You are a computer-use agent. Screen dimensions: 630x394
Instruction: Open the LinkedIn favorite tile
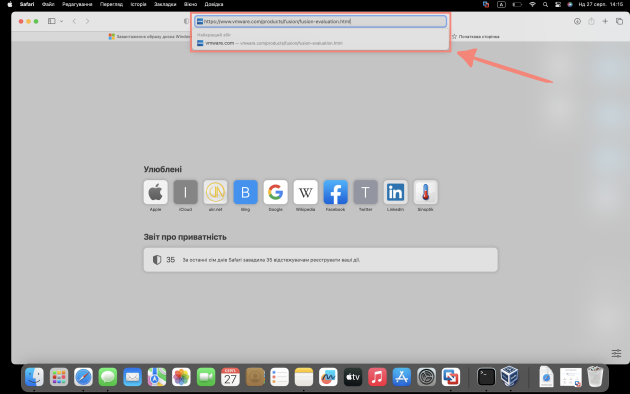coord(395,192)
